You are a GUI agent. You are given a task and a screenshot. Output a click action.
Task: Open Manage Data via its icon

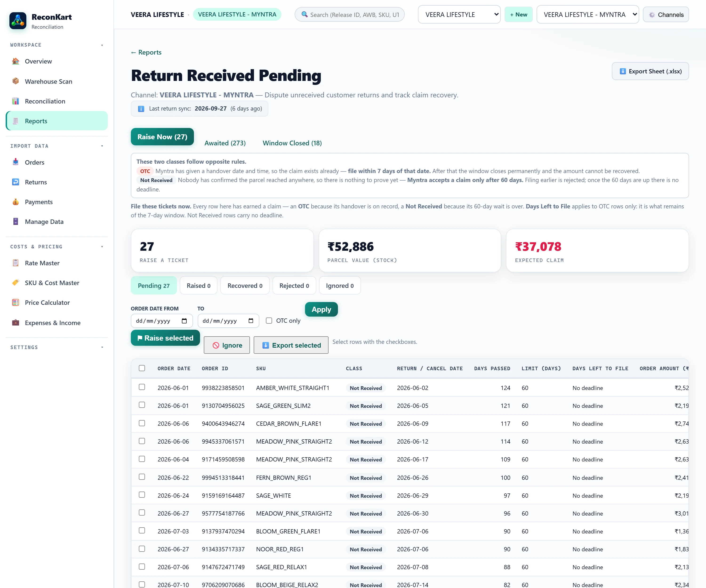tap(16, 221)
